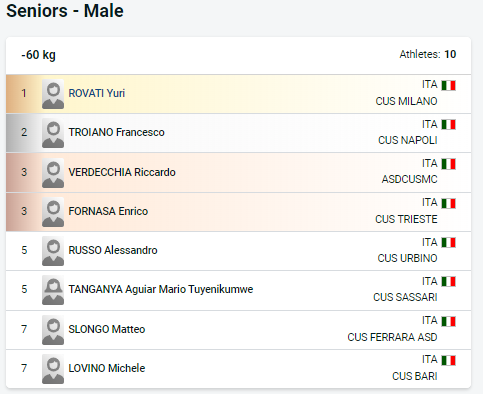Click RUSSO Alessandro's profile avatar
The height and width of the screenshot is (397, 483).
(53, 251)
